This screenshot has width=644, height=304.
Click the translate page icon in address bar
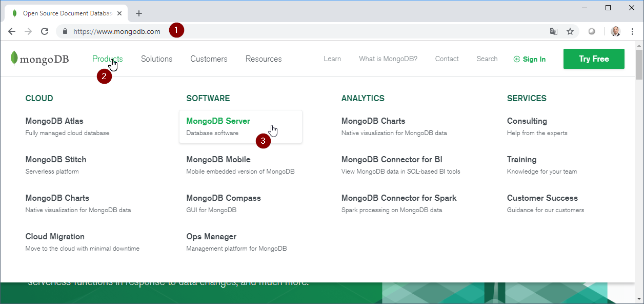[x=554, y=31]
